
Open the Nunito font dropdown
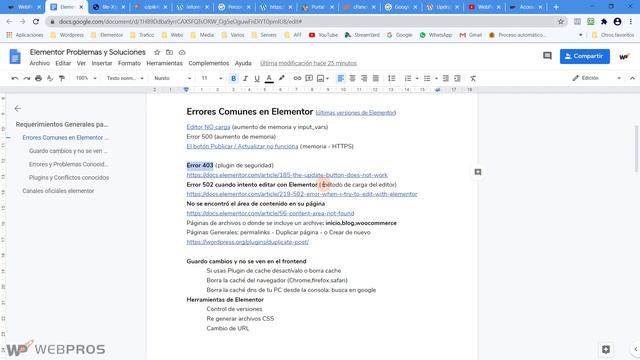point(172,78)
